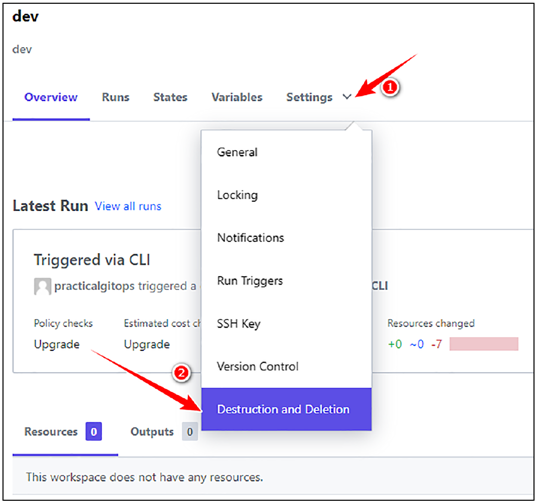The image size is (537, 503).
Task: Select the Resources tab with count badge
Action: pyautogui.click(x=63, y=432)
